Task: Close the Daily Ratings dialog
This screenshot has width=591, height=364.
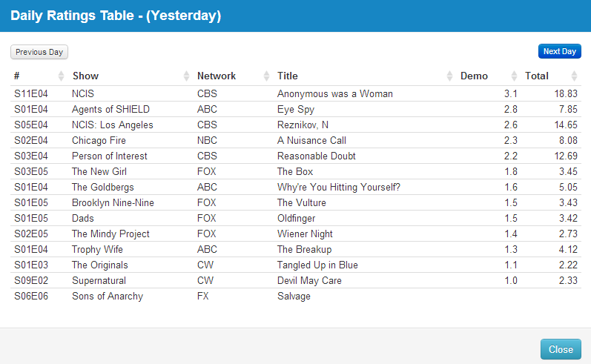Action: click(561, 350)
